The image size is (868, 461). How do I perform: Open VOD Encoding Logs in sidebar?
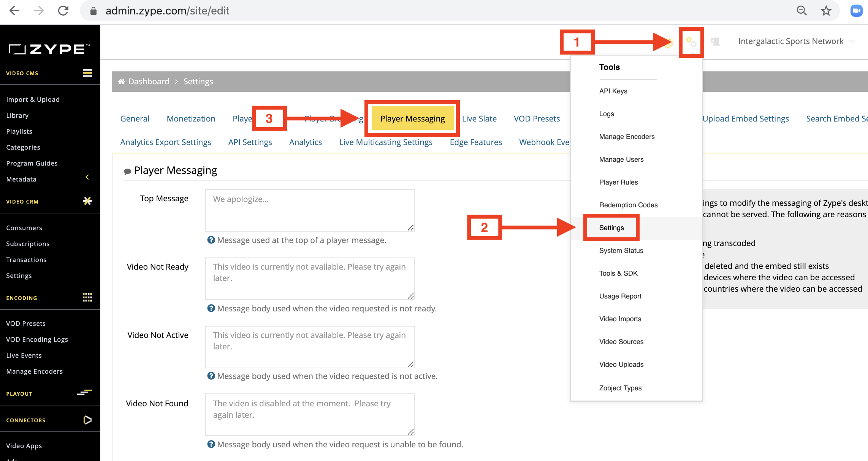37,339
